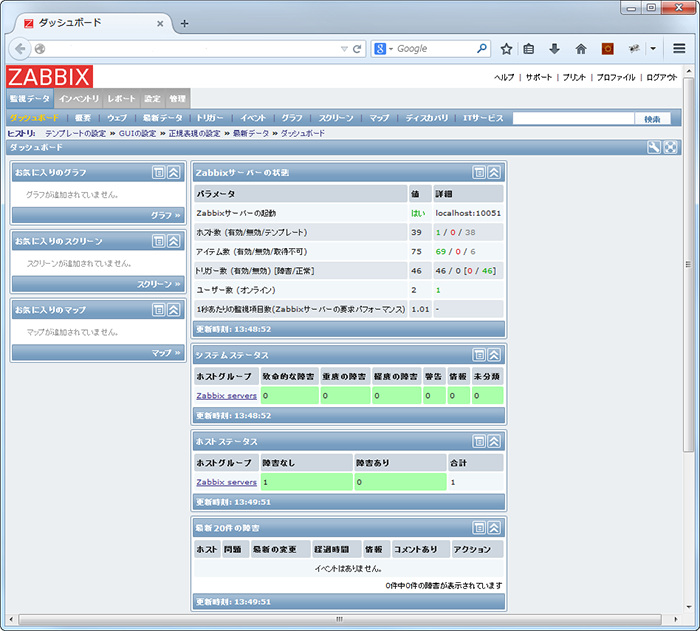Click the bookmark star icon
700x631 pixels.
pos(506,48)
